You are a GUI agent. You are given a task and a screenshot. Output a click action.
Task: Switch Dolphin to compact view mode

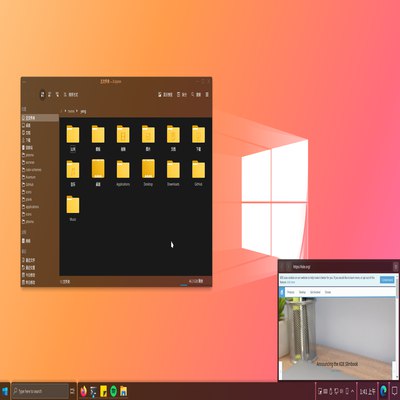50,95
